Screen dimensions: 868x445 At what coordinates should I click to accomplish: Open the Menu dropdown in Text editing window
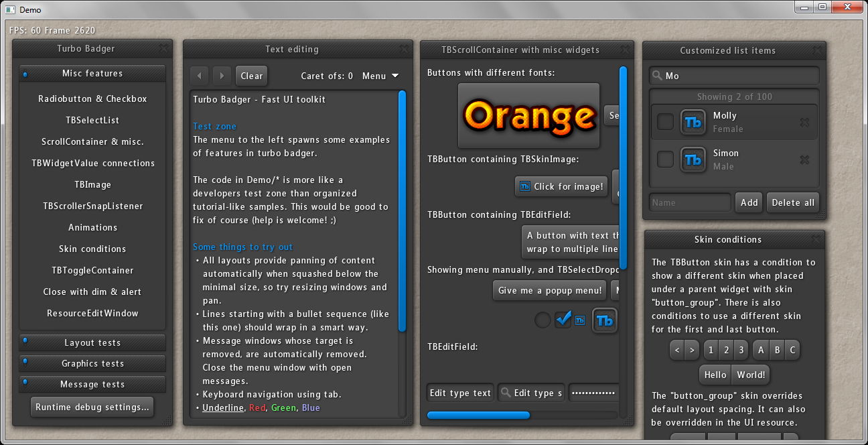click(380, 76)
